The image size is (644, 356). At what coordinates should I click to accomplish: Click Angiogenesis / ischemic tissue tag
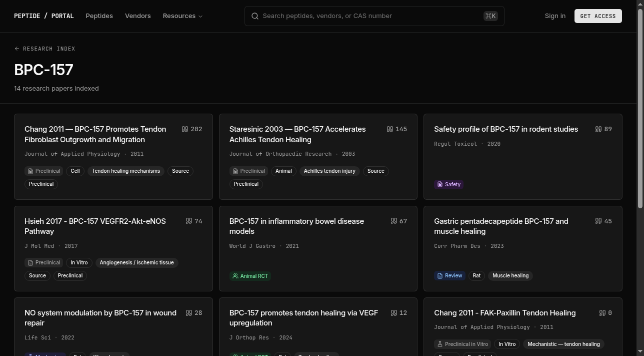tap(136, 263)
